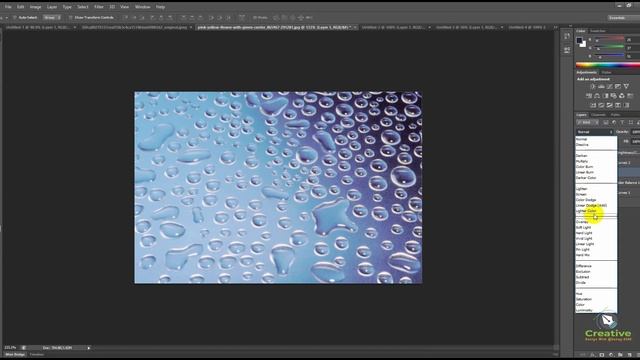640x360 pixels.
Task: Choose Vivid Light blend mode
Action: 596,238
